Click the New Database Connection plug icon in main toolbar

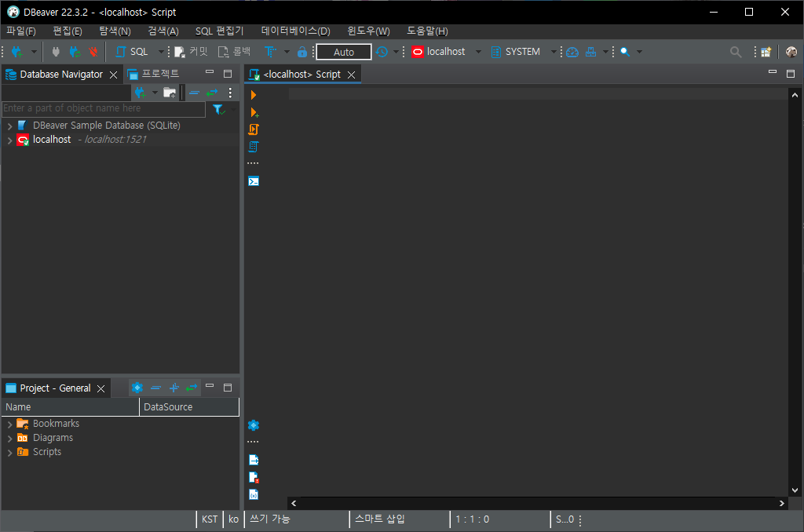point(17,52)
